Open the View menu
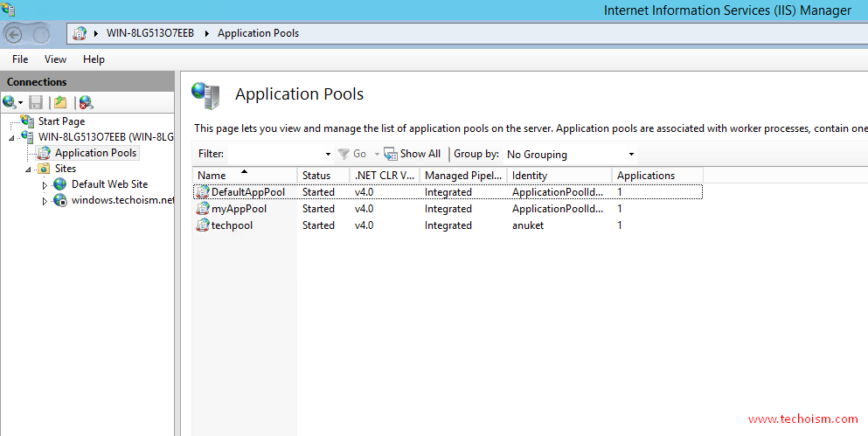Image resolution: width=868 pixels, height=436 pixels. coord(55,59)
